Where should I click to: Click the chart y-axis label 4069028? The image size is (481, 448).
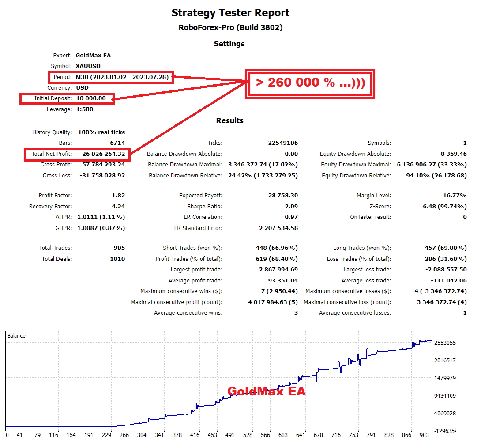(445, 413)
